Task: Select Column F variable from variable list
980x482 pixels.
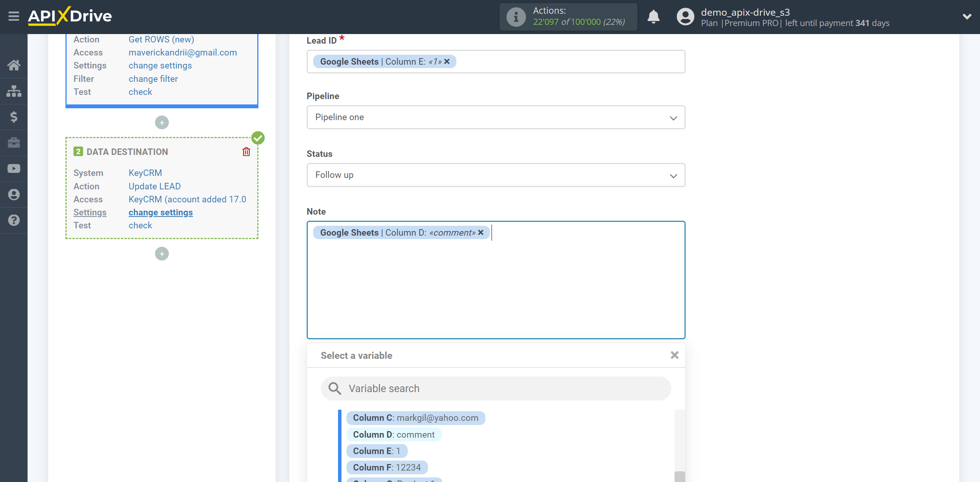Action: point(385,467)
